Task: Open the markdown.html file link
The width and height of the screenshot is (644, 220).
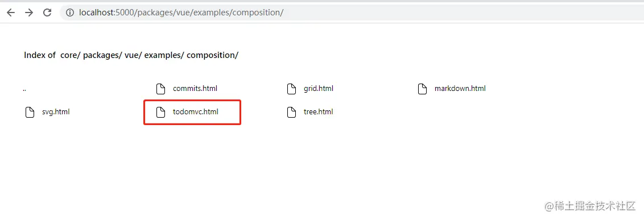Action: (460, 88)
